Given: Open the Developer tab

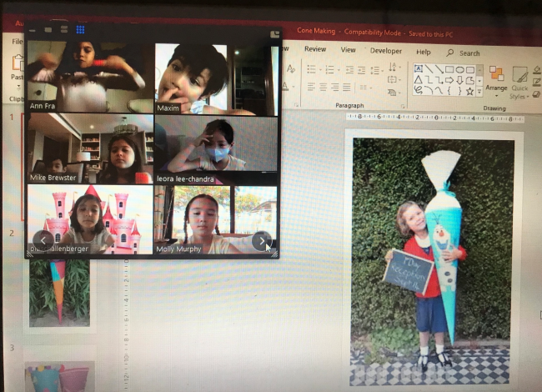Looking at the screenshot, I should point(386,51).
